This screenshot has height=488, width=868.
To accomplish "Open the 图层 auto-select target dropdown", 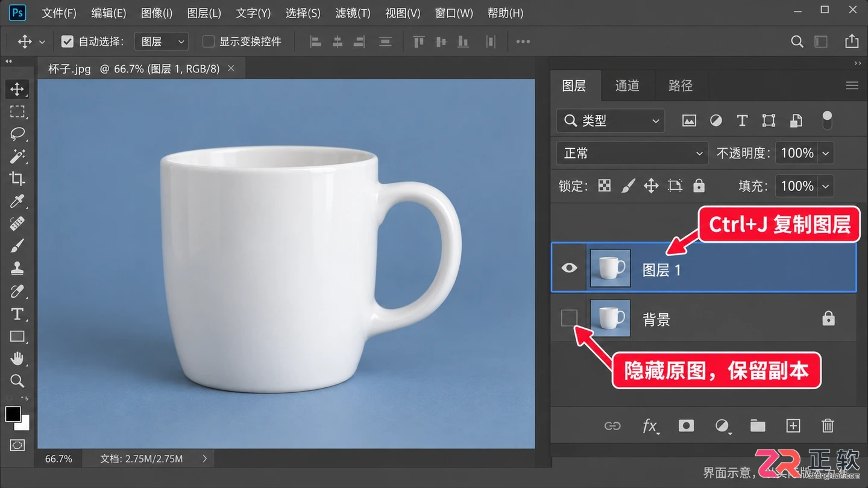I will (x=162, y=42).
